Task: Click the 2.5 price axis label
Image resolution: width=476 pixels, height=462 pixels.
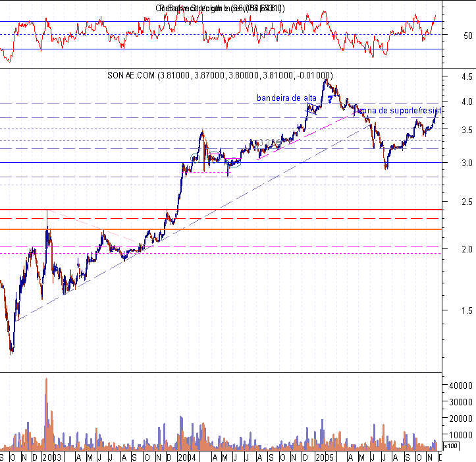Action: [x=467, y=202]
